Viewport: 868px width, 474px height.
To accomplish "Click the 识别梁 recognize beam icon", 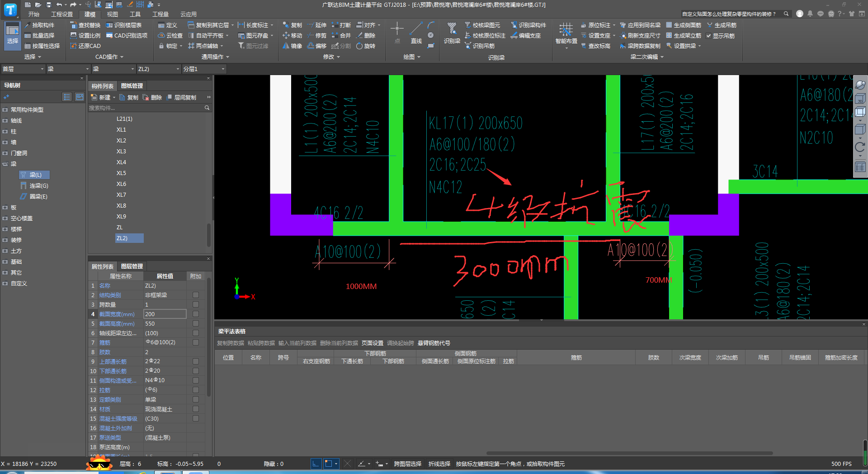I will 452,33.
